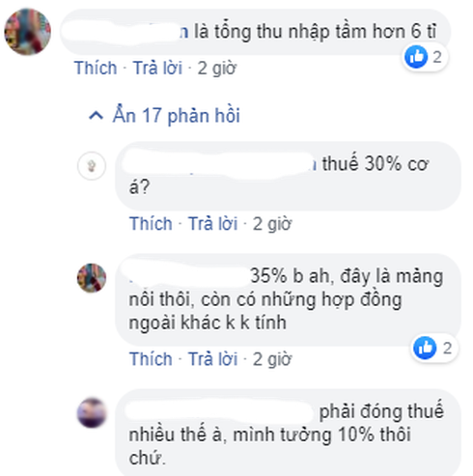This screenshot has width=473, height=476.
Task: Open avatar of the '35% b ah' reply
Action: pyautogui.click(x=92, y=278)
